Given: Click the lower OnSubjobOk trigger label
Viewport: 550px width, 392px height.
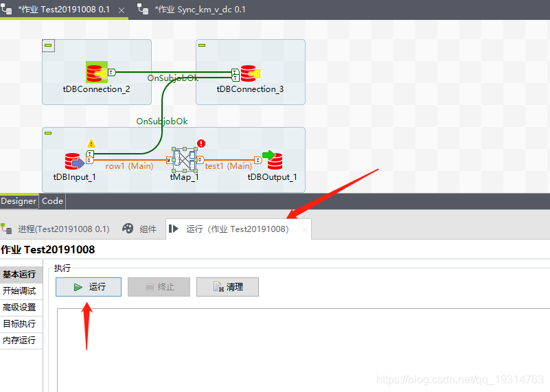Looking at the screenshot, I should click(x=162, y=122).
